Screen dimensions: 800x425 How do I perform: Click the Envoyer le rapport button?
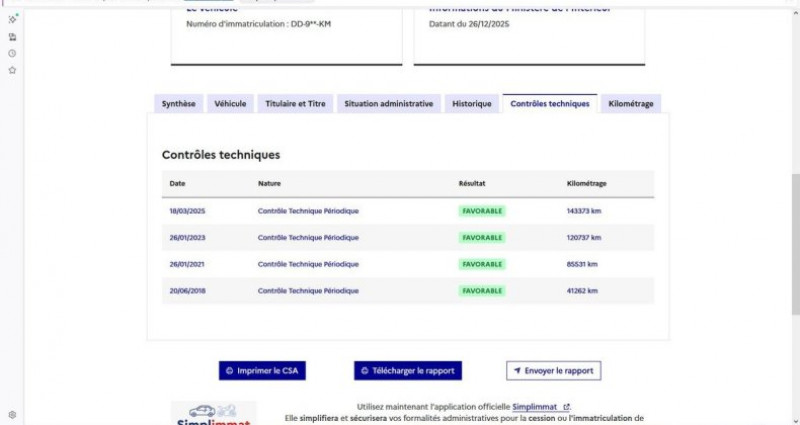(x=553, y=371)
